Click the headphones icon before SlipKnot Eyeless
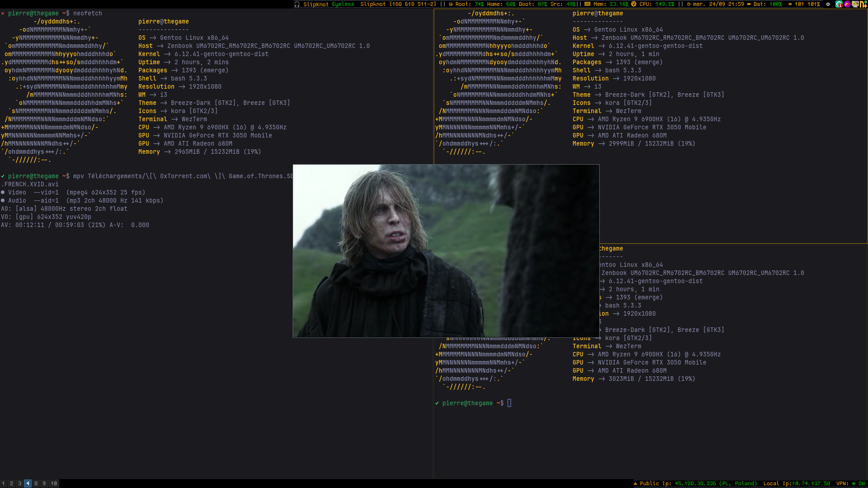The height and width of the screenshot is (488, 868). 296,4
